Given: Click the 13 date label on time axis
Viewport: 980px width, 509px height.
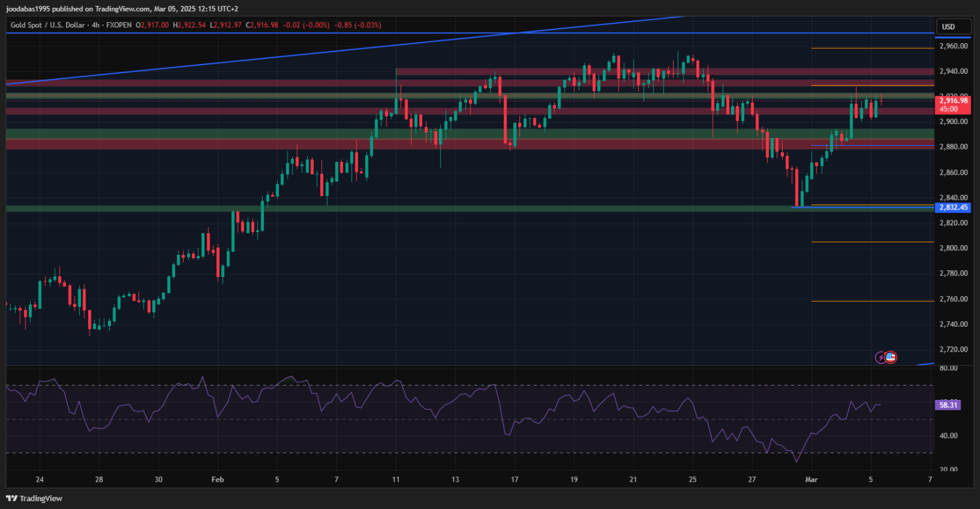Looking at the screenshot, I should coord(455,480).
